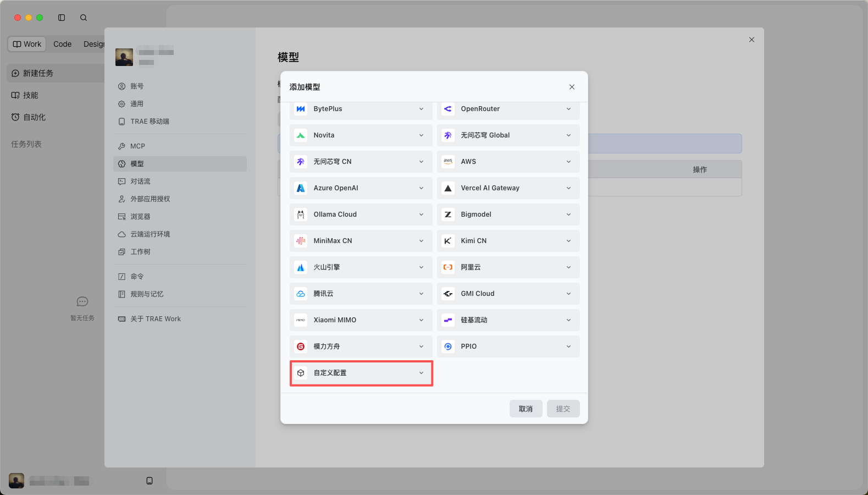This screenshot has height=495, width=868.
Task: Toggle the sidebar panel icon in title bar
Action: point(62,18)
